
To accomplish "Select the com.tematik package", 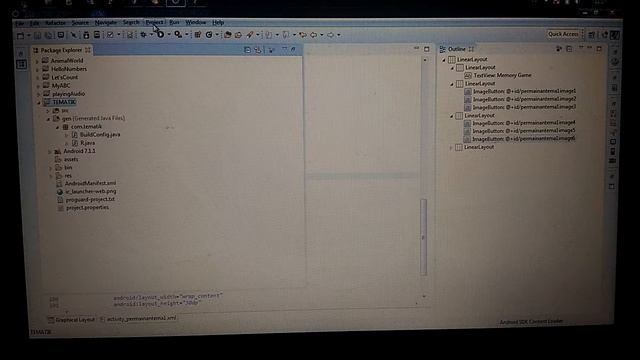I will click(86, 127).
